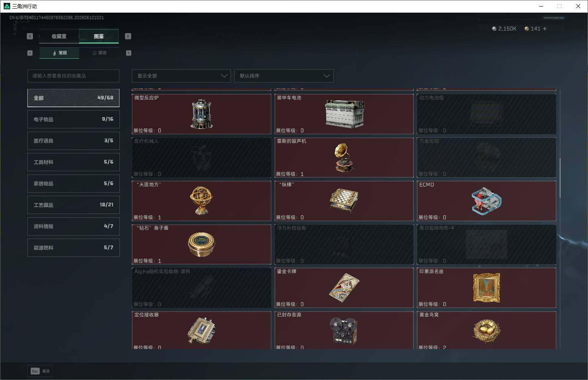Open the 雷斯的留声机 gramophone item
Viewport: 588px width, 380px height.
344,158
